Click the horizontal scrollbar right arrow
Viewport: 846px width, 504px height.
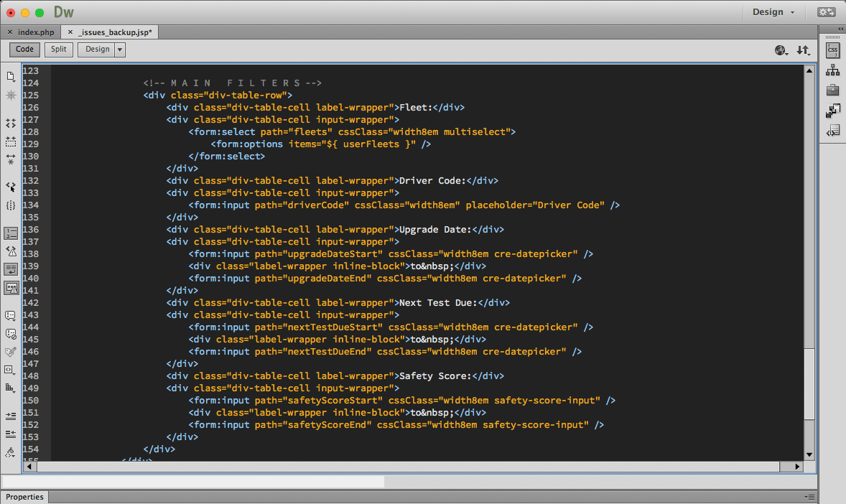click(797, 467)
